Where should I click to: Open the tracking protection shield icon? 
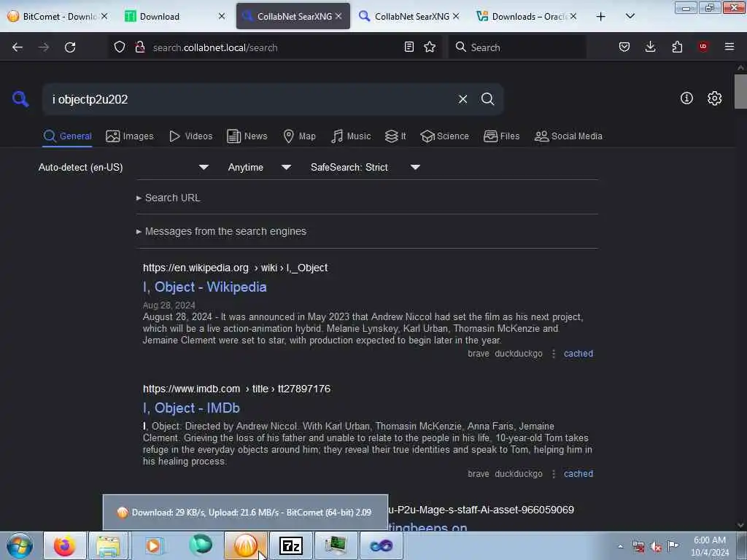click(x=120, y=47)
